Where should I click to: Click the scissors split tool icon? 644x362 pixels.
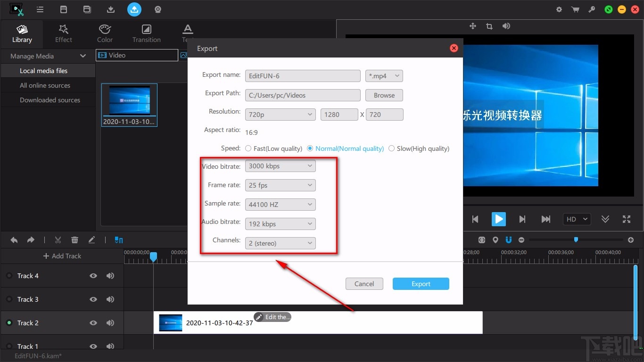[x=58, y=240]
